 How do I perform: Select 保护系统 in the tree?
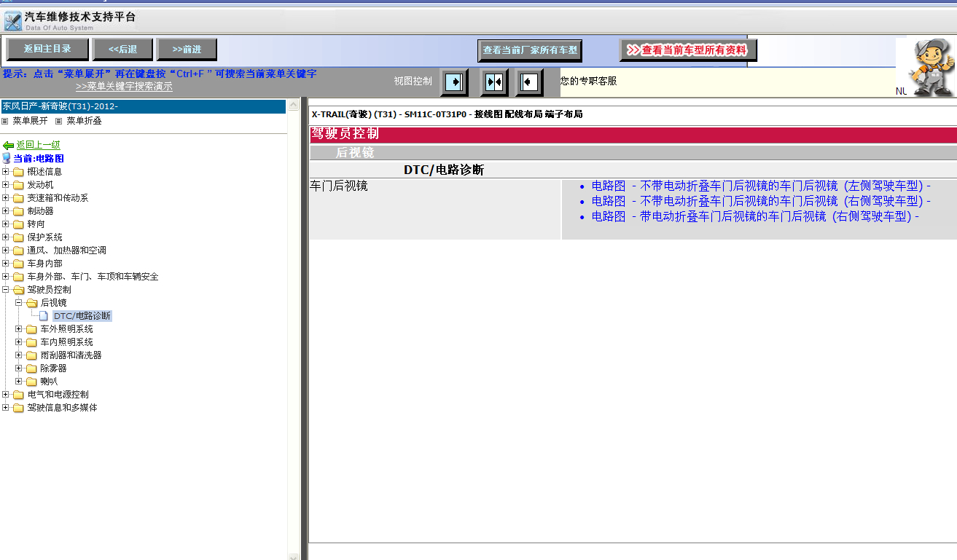pyautogui.click(x=44, y=237)
